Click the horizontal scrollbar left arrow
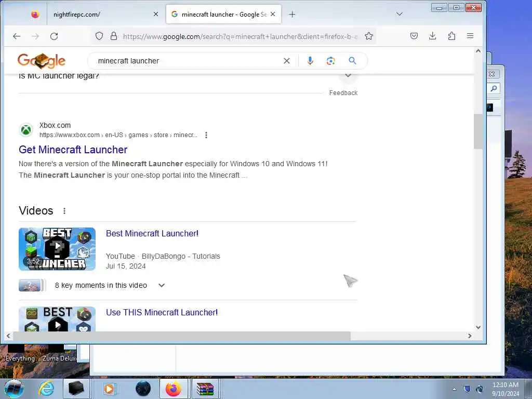This screenshot has width=532, height=399. coord(8,336)
